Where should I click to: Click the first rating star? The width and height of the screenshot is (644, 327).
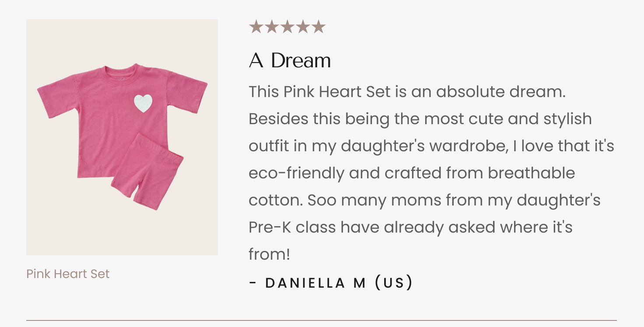[255, 27]
